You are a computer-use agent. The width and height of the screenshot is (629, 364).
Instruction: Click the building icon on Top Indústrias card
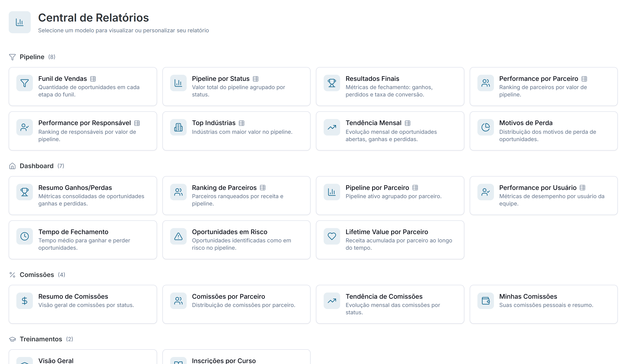point(178,127)
